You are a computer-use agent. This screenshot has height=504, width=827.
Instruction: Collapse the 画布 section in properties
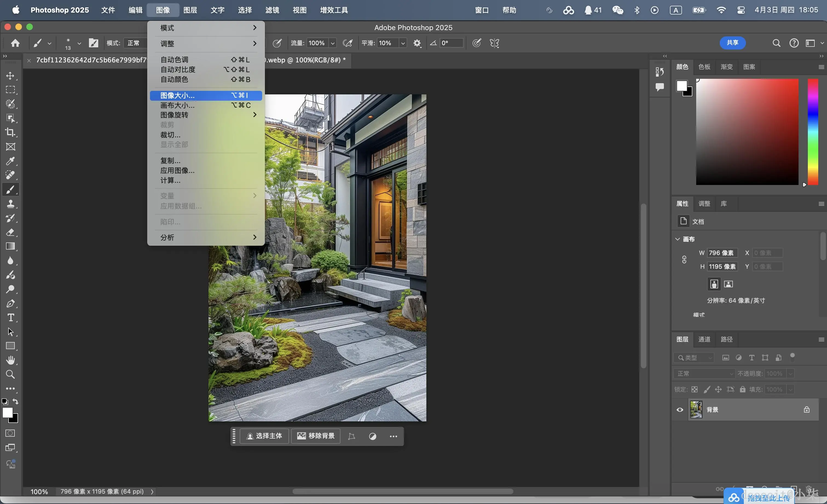tap(678, 239)
